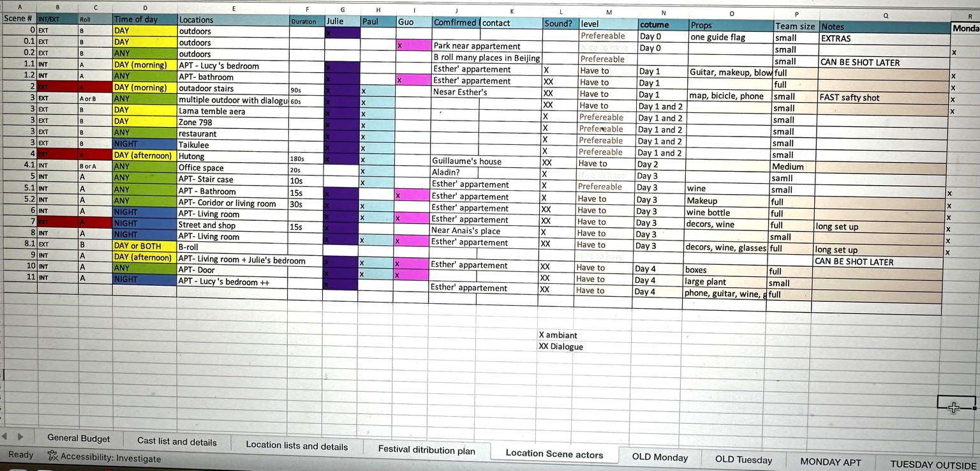Image resolution: width=980 pixels, height=471 pixels.
Task: Select the Location Scene actors tab
Action: point(554,454)
